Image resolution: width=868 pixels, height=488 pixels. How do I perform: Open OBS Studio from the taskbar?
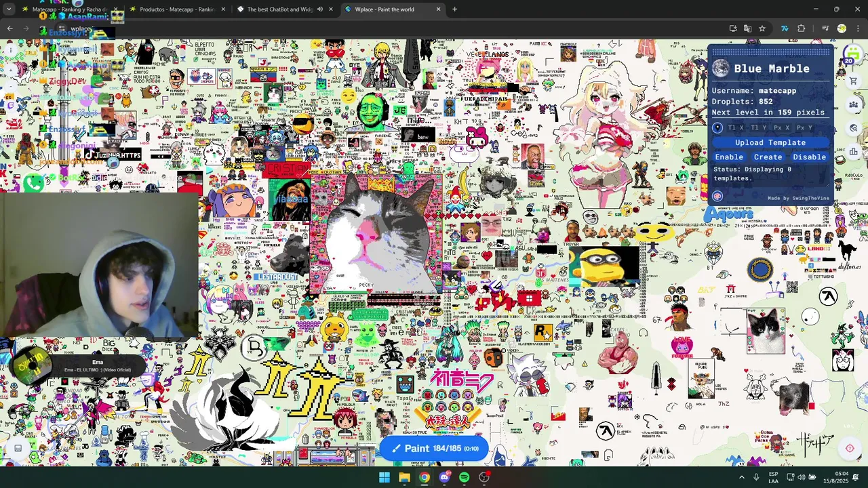[x=484, y=478]
